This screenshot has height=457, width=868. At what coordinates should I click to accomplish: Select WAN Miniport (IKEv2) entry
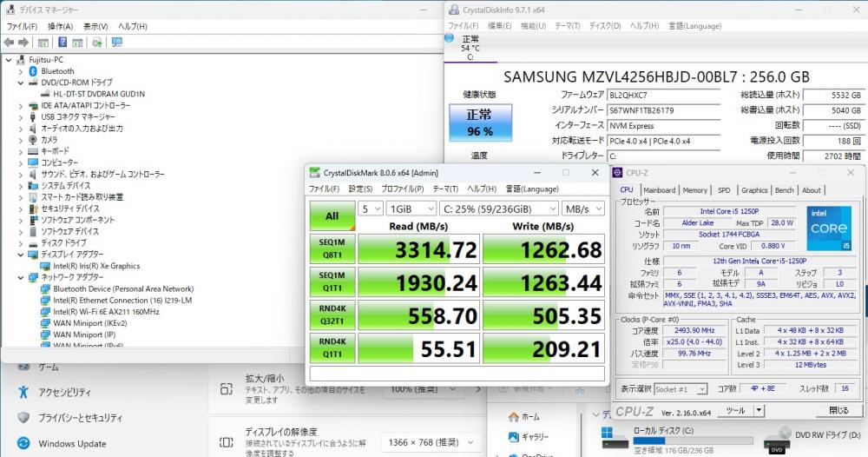point(89,323)
